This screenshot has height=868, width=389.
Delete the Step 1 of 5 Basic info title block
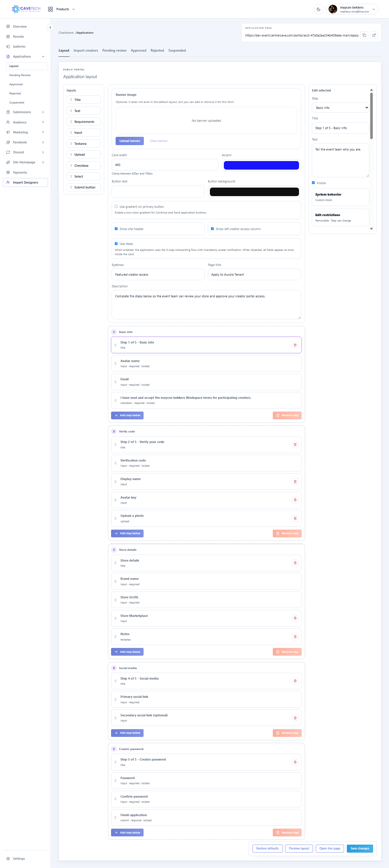pos(295,345)
